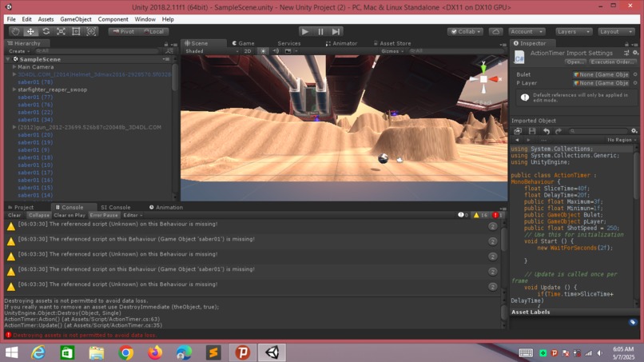Open the Assets menu

[46, 19]
